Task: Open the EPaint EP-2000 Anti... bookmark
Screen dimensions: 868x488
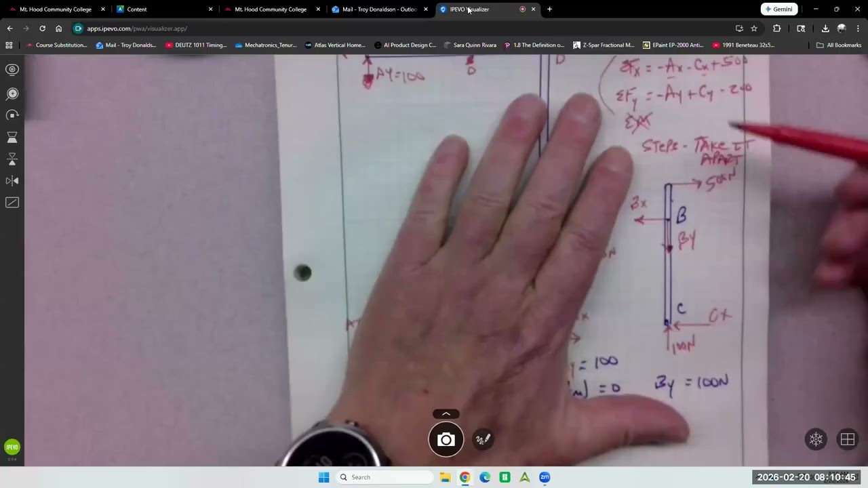Action: point(673,45)
